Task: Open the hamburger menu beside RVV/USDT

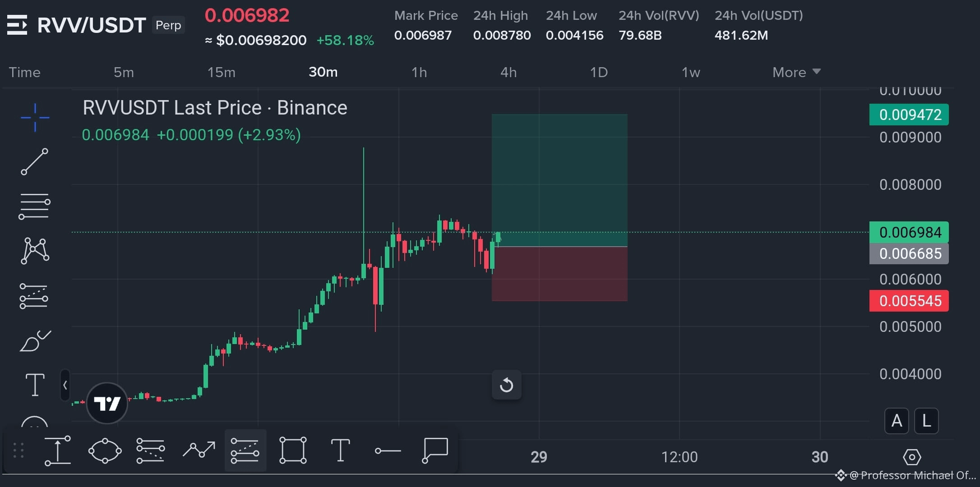Action: point(17,25)
